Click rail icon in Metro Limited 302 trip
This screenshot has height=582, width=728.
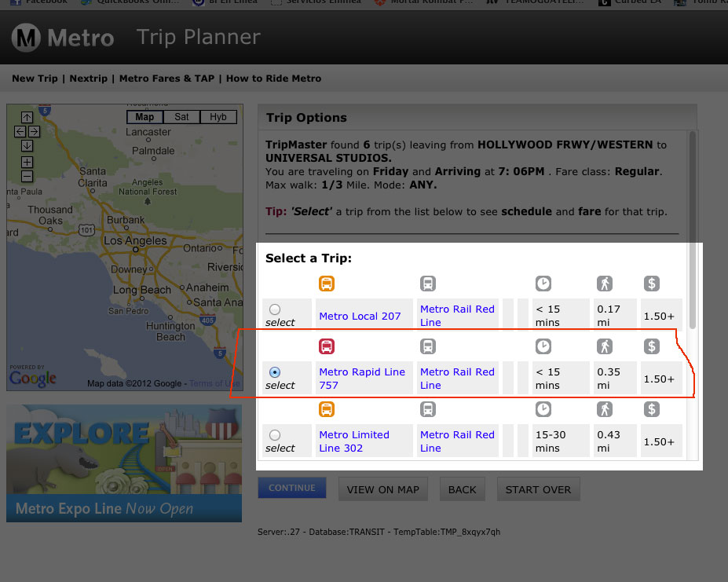point(427,409)
